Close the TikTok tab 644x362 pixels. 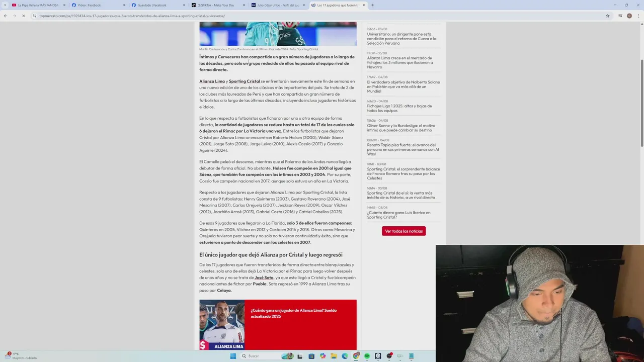244,5
